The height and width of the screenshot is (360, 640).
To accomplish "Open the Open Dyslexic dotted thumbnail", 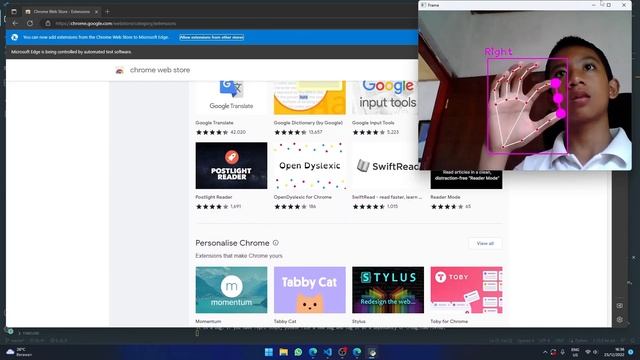I will (x=310, y=165).
